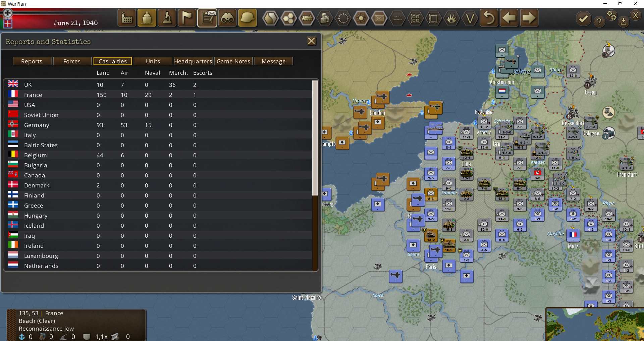Toggle the unit counter envelope overlay
Screen dimensions: 644x341
[x=379, y=18]
